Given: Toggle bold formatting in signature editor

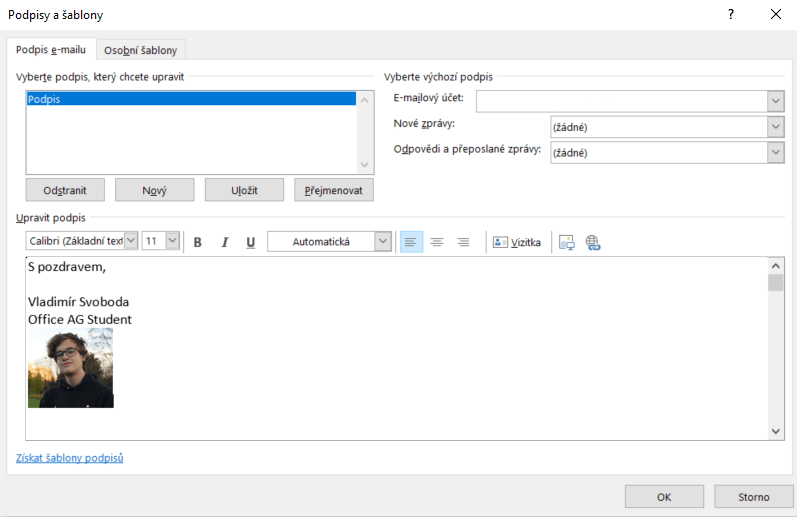Looking at the screenshot, I should coord(197,242).
